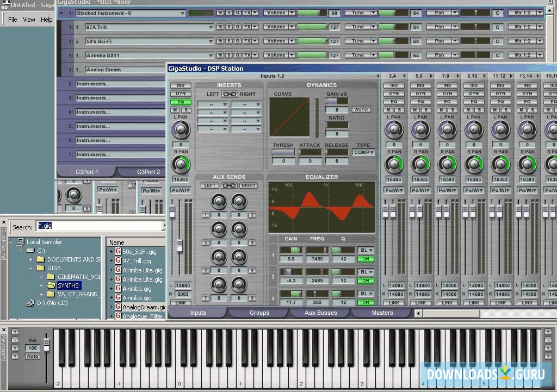Click the LINK button below the channel faders
Screen dimensions: 557x392
181,302
